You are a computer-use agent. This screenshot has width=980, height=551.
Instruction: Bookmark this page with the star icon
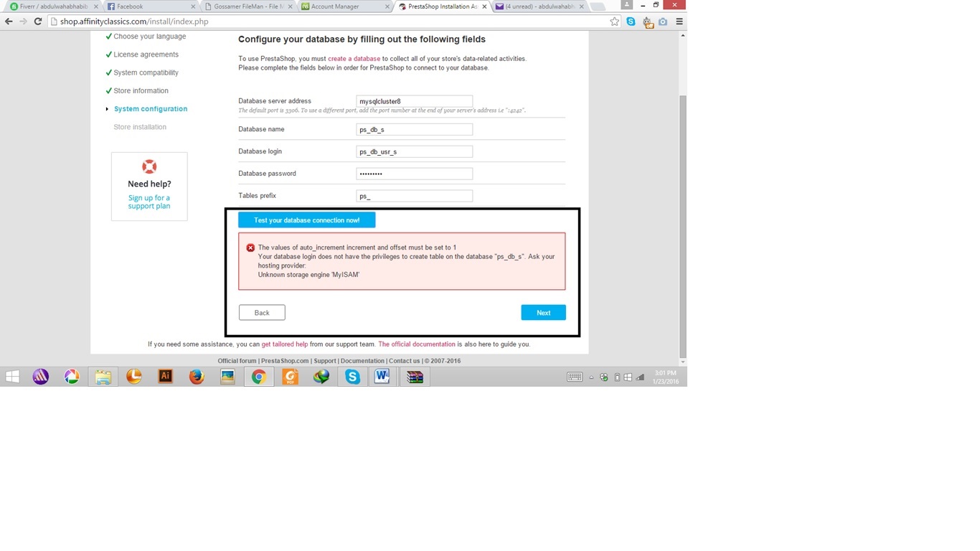[614, 22]
